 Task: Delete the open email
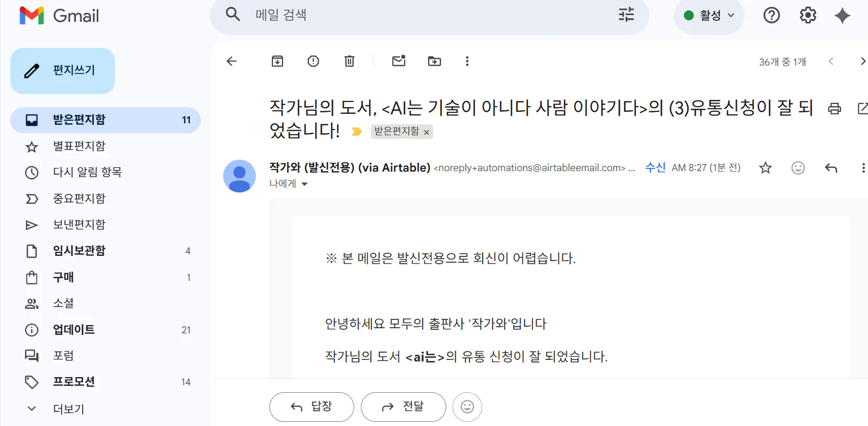(349, 61)
